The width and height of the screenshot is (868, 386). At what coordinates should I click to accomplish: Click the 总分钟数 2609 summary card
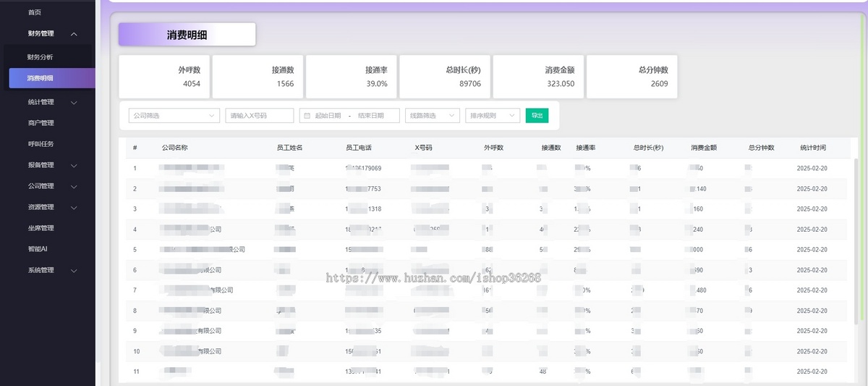tap(632, 77)
